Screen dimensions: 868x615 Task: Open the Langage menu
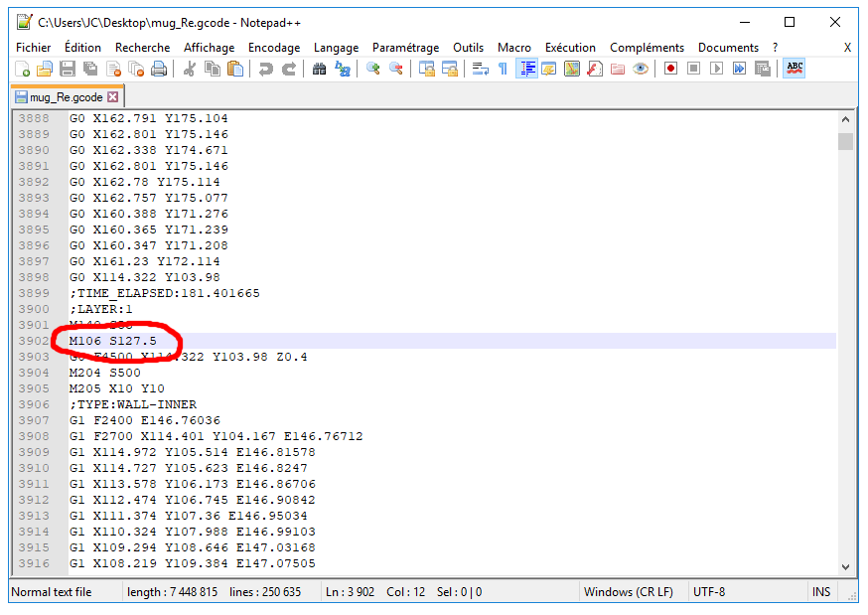coord(336,48)
